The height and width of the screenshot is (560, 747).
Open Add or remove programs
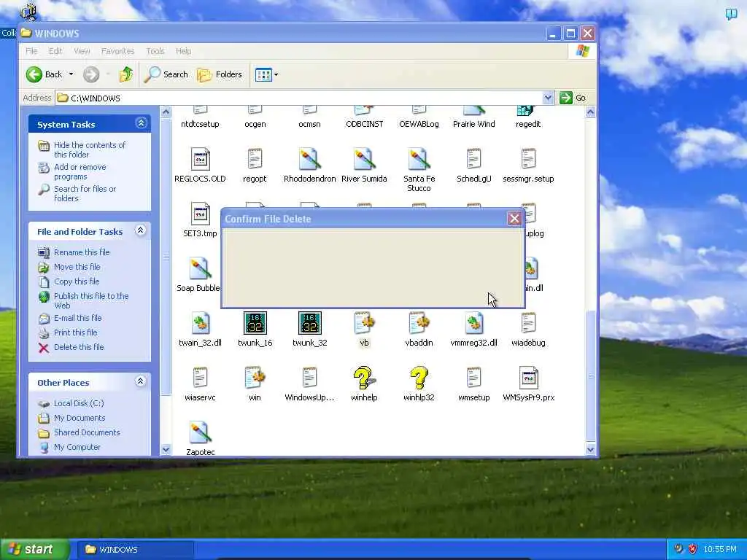[80, 172]
